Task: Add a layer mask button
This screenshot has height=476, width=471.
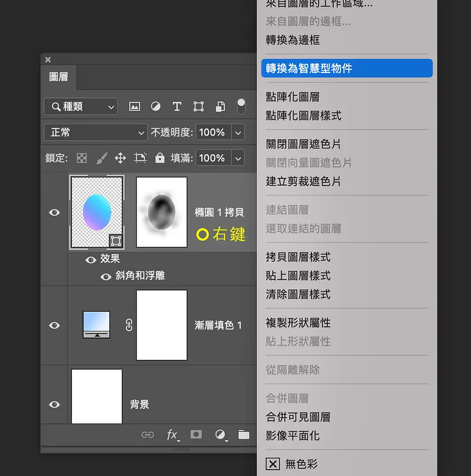Action: (x=196, y=434)
